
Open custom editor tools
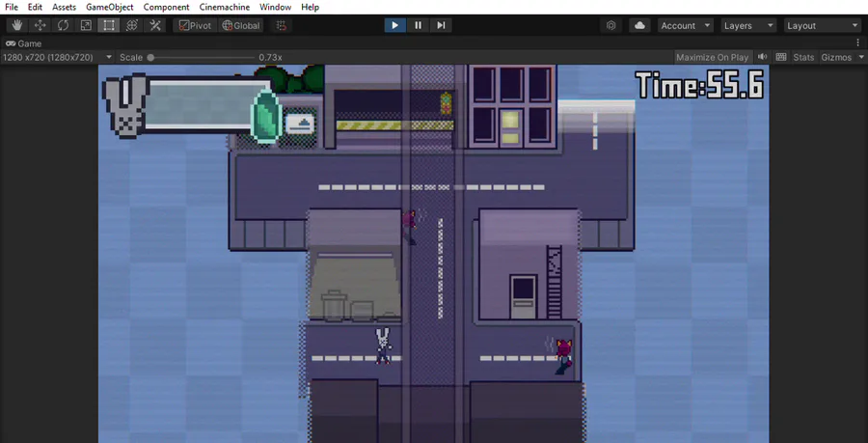coord(155,25)
